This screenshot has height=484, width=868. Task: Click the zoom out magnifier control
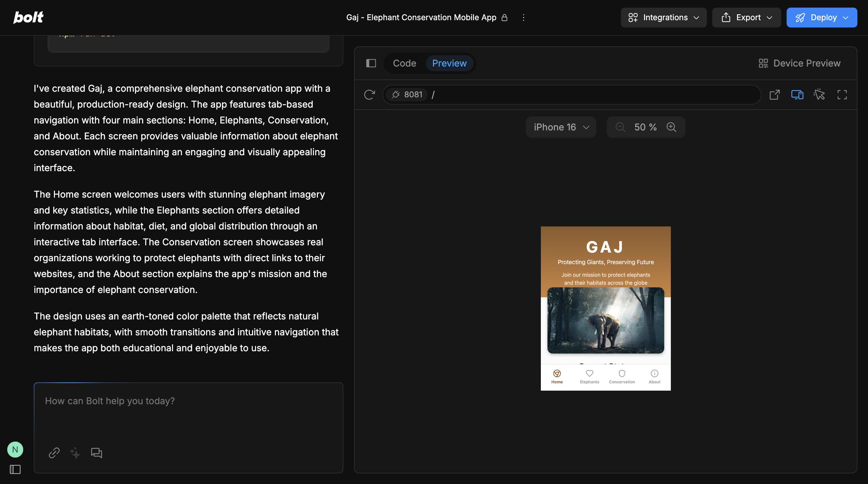[x=620, y=127]
